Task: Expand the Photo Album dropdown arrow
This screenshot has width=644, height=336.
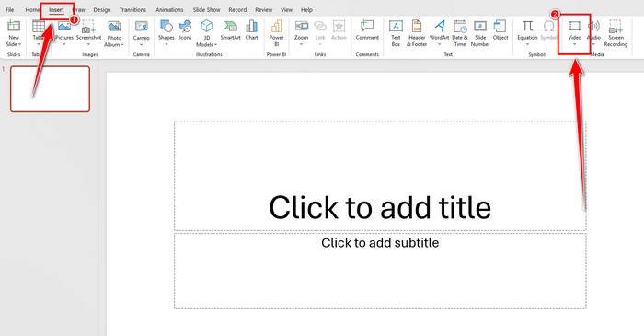Action: pyautogui.click(x=122, y=45)
